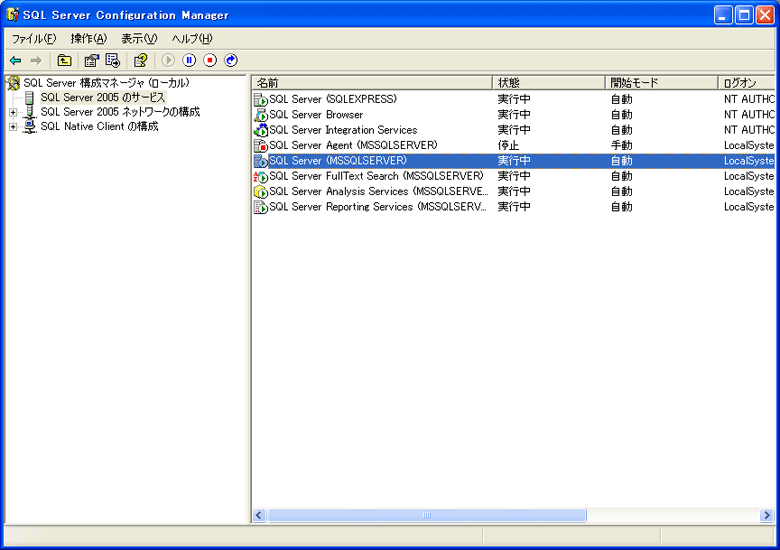Image resolution: width=780 pixels, height=550 pixels.
Task: Click SQL Server Agent stopped icon
Action: pyautogui.click(x=261, y=146)
